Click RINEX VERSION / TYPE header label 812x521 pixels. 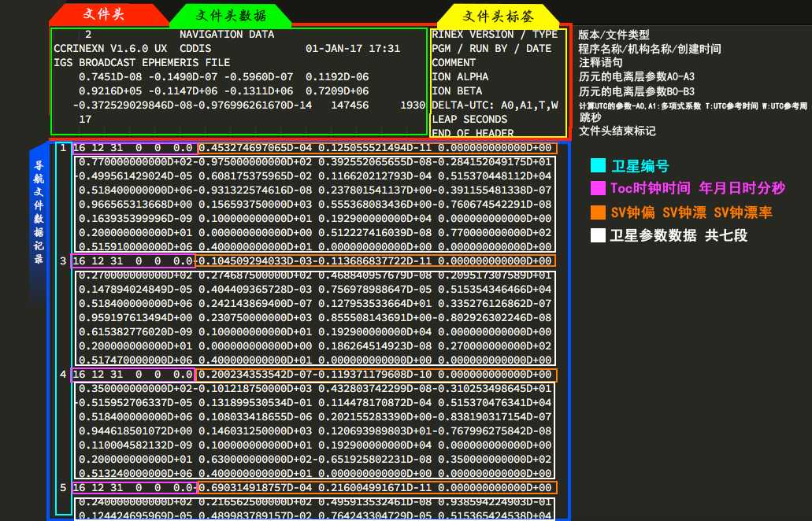pos(495,34)
